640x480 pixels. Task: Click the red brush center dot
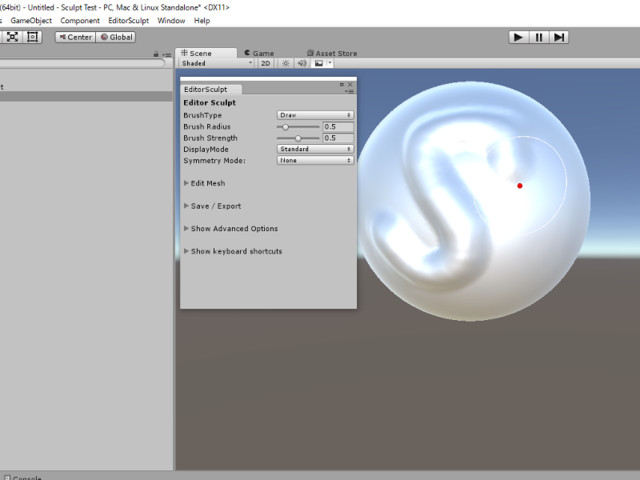[520, 186]
